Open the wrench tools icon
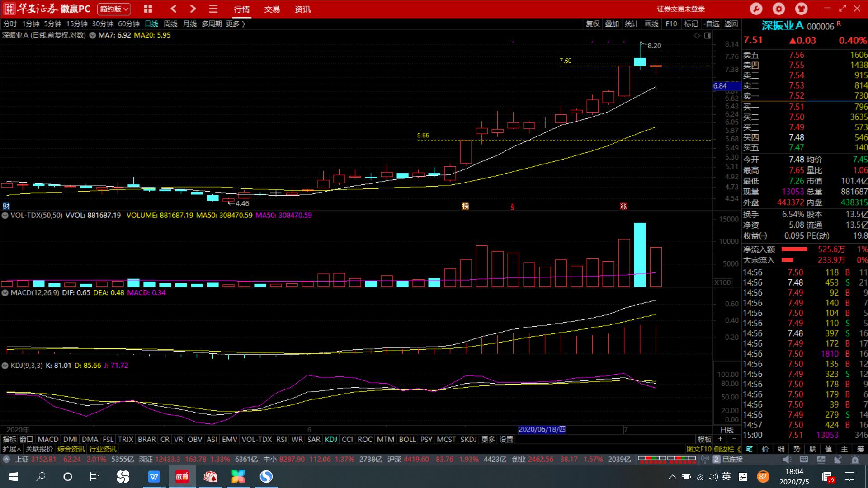The height and width of the screenshot is (488, 868). click(756, 9)
